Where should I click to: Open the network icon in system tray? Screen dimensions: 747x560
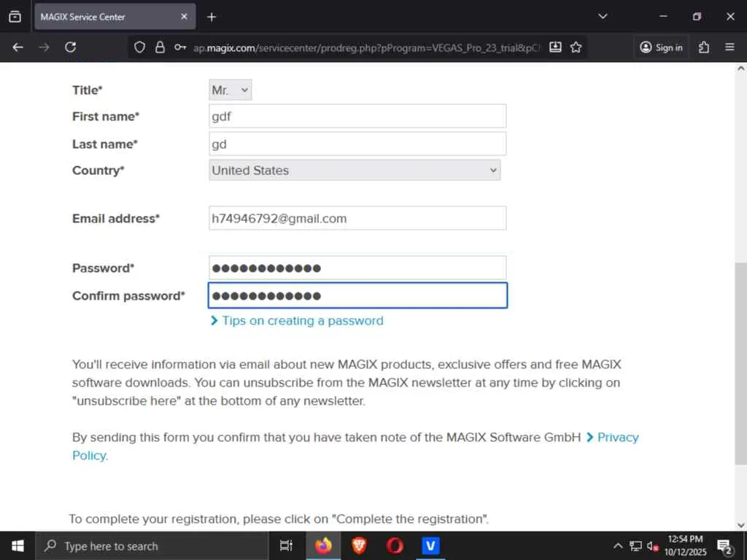tap(635, 545)
